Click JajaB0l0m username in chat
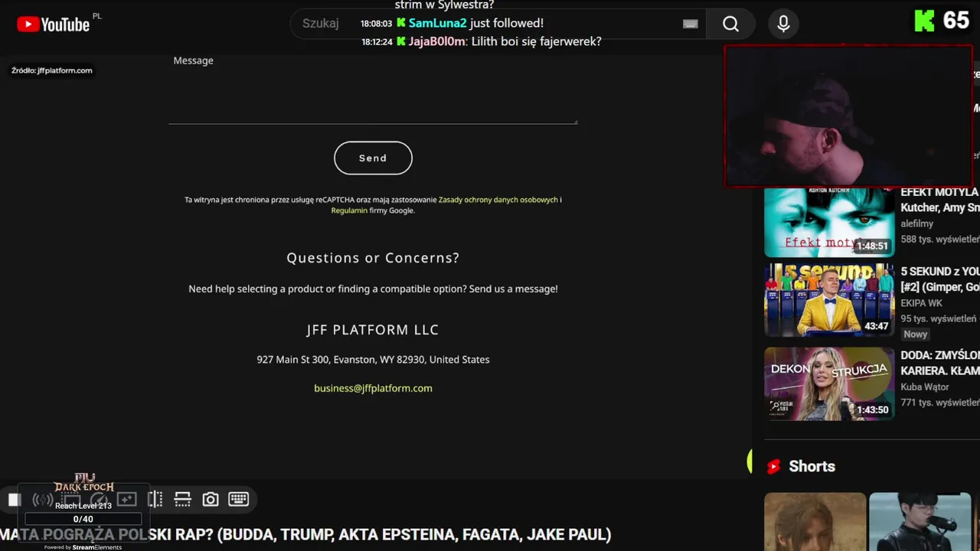The height and width of the screenshot is (551, 980). [x=436, y=41]
